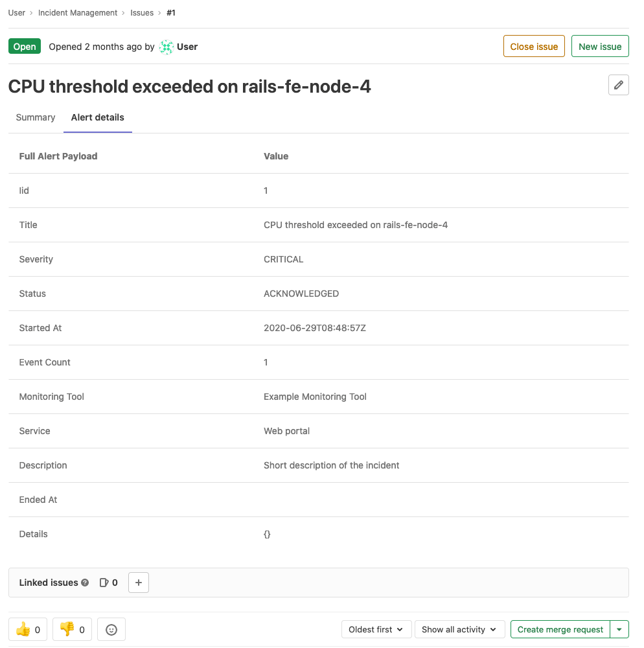Viewport: 644px width, 648px height.
Task: Open the Show all activity filter dropdown
Action: (459, 629)
